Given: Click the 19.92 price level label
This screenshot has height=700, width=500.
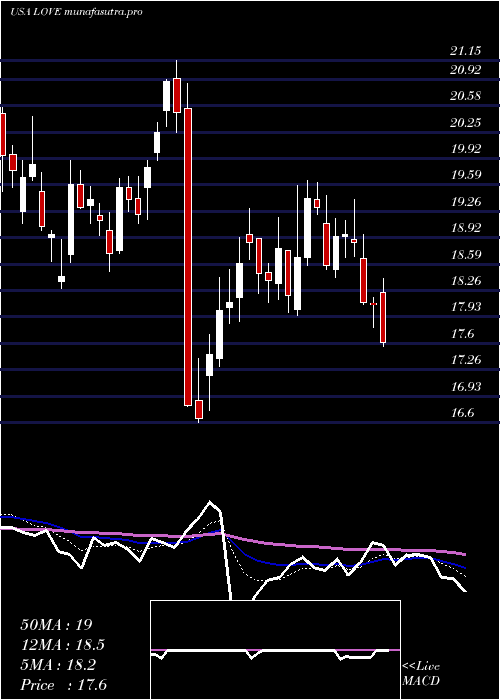Looking at the screenshot, I should click(x=466, y=149).
